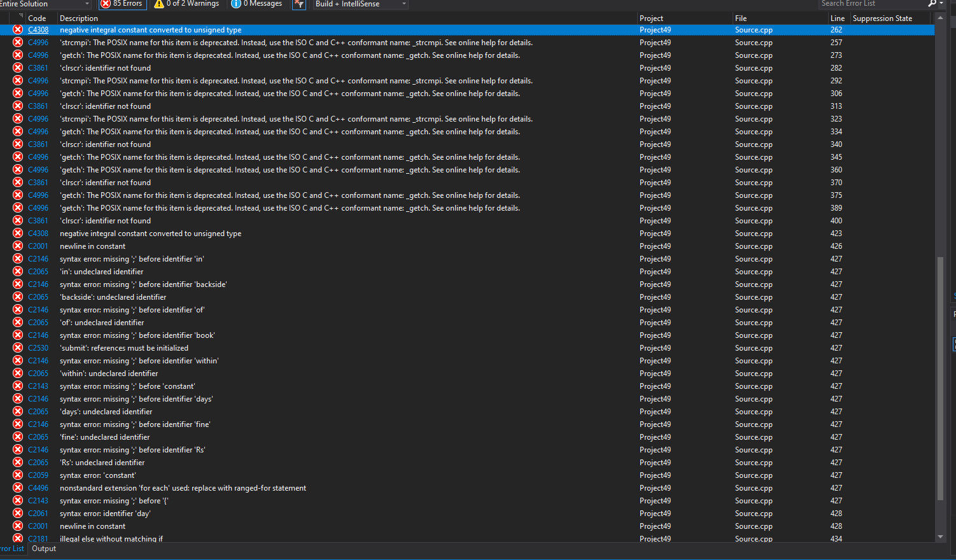Open the C2530 error code link
This screenshot has width=956, height=560.
point(38,348)
